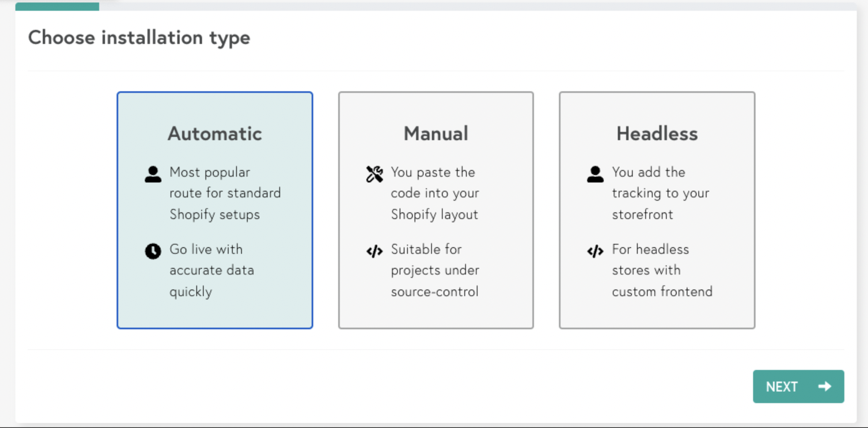
Task: Click the green progress bar segment
Action: (x=57, y=6)
